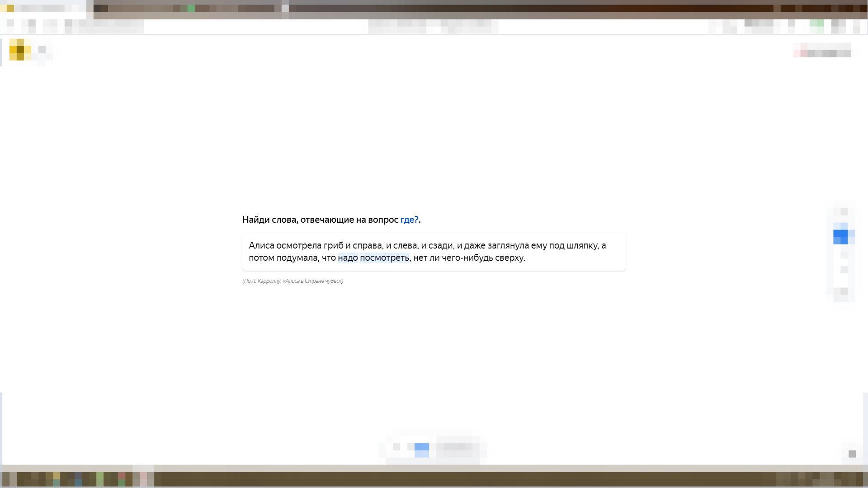Click the source citation «По Л. Кэрроллу» caption
This screenshot has height=488, width=868.
point(292,281)
